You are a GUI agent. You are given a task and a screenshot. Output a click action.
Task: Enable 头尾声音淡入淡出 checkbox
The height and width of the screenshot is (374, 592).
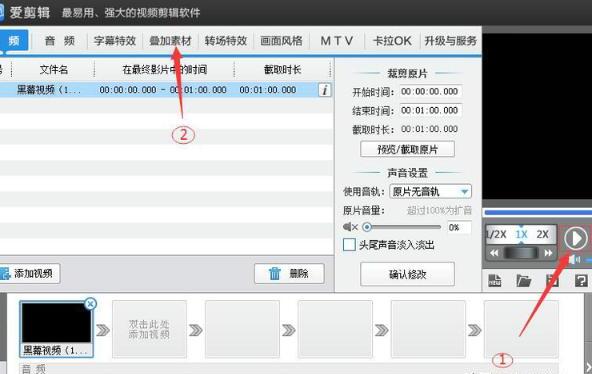click(349, 245)
